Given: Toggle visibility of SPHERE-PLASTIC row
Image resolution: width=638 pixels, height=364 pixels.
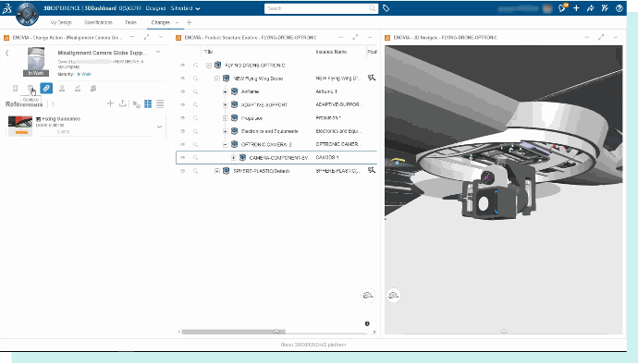Looking at the screenshot, I should [183, 171].
